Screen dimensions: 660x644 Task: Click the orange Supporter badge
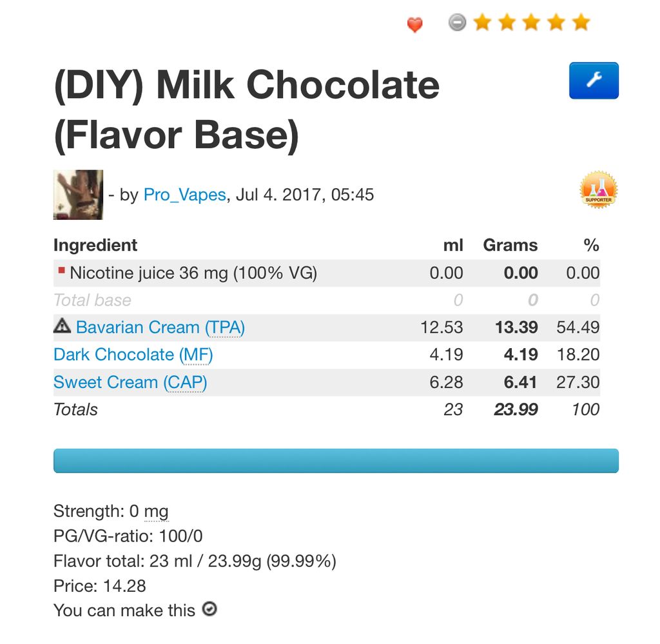click(x=599, y=190)
